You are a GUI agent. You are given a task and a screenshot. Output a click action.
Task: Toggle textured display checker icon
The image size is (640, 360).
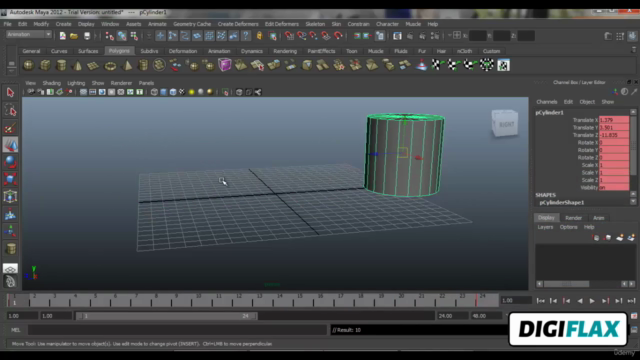pos(182,92)
